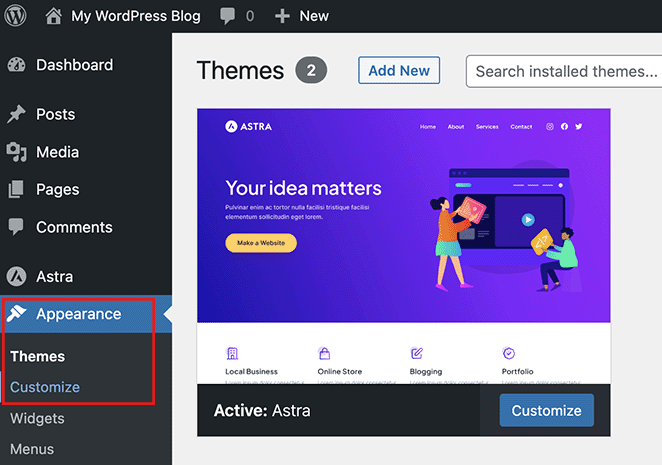Open the Media library menu
This screenshot has width=662, height=465.
click(57, 152)
